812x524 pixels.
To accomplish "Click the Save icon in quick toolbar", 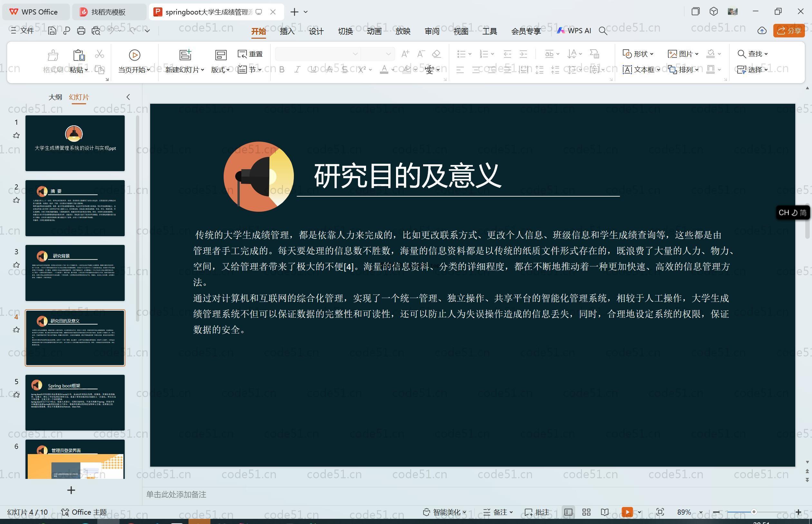I will click(52, 31).
